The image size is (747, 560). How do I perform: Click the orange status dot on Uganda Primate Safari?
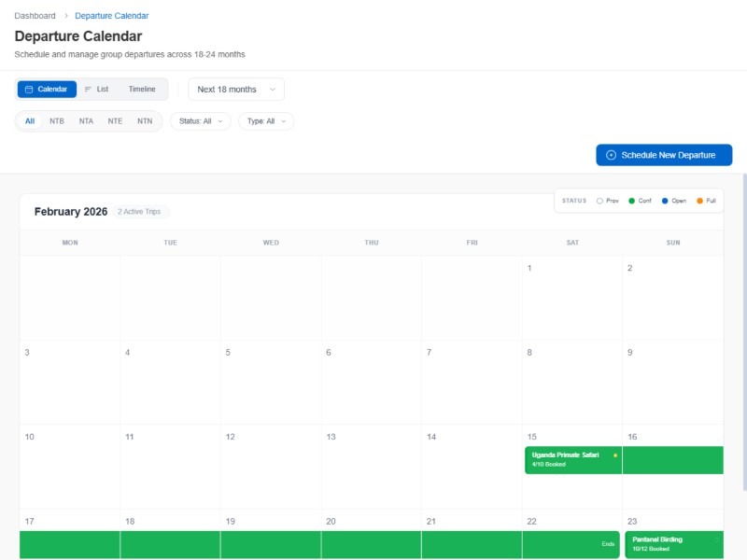(x=615, y=455)
